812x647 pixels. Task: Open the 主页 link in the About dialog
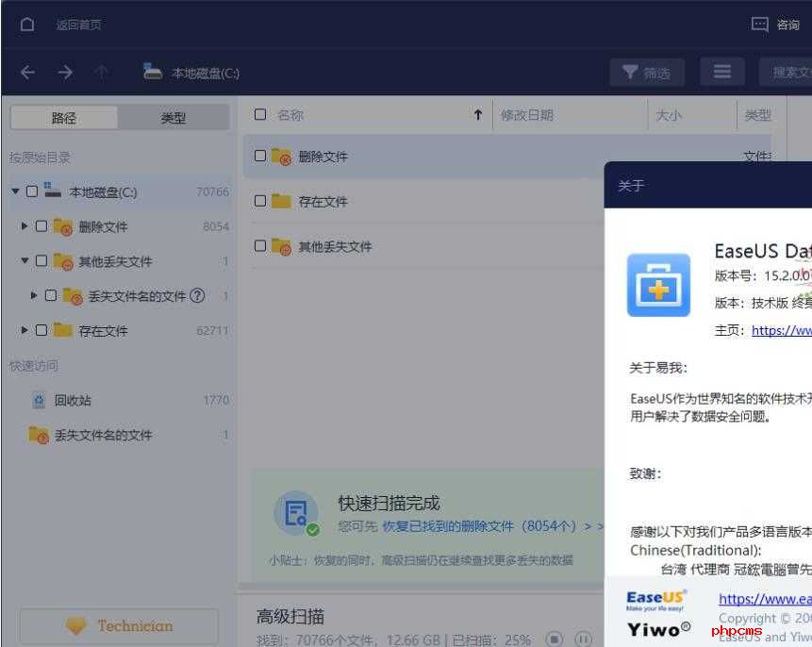[x=782, y=330]
